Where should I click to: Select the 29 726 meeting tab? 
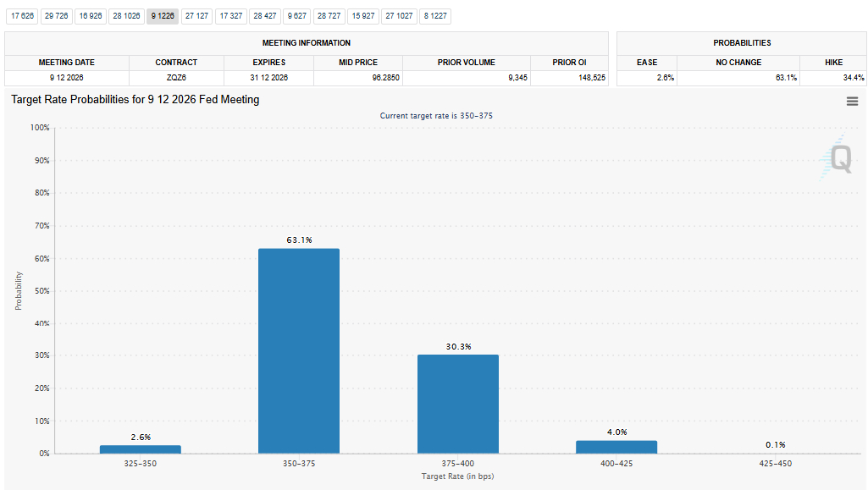point(57,16)
